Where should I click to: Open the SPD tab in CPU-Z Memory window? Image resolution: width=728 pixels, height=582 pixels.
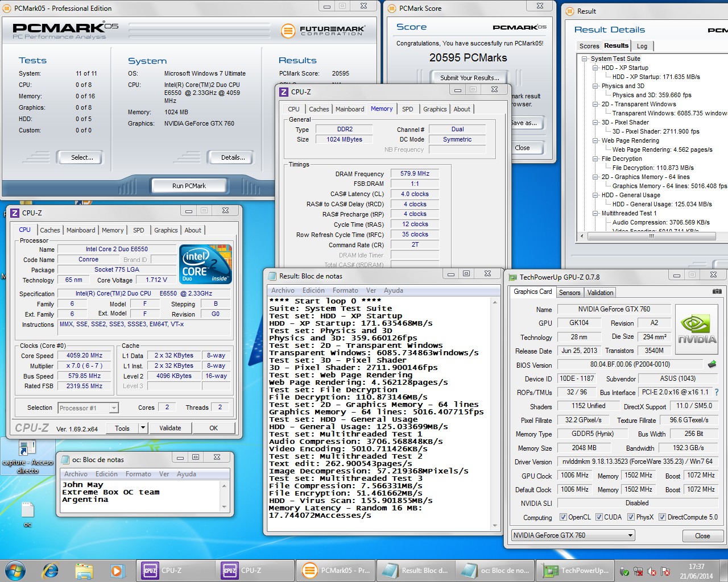point(407,109)
